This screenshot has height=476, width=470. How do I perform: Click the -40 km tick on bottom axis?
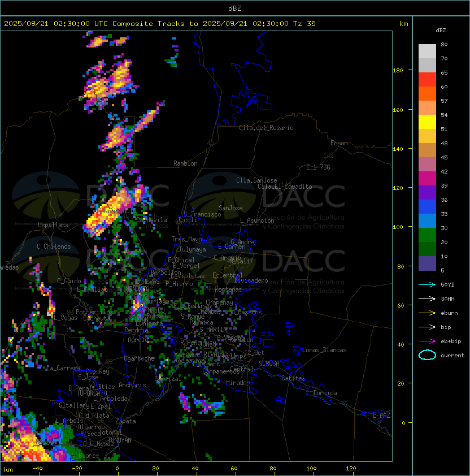tap(37, 469)
